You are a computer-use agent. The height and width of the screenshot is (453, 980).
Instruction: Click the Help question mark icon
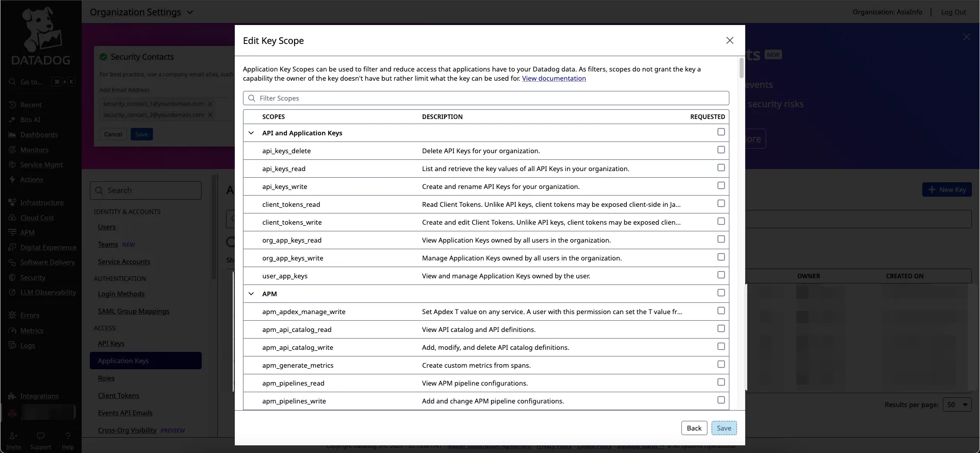(x=68, y=436)
